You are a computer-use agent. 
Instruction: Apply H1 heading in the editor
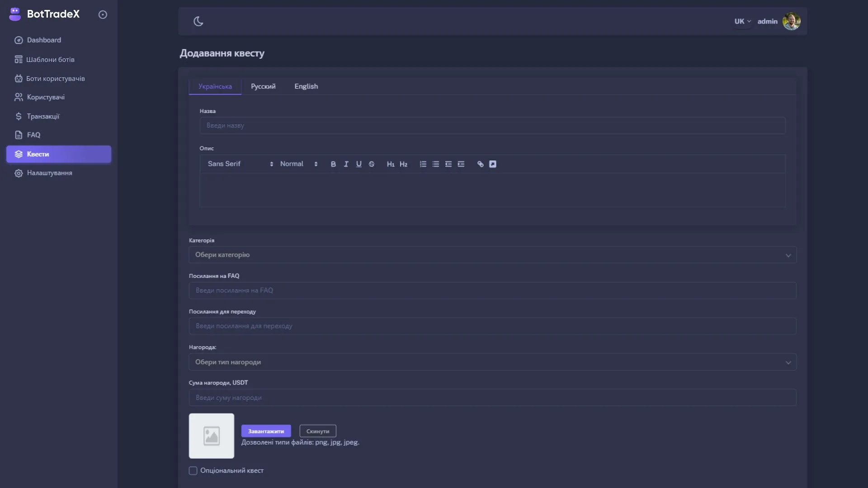tap(391, 164)
